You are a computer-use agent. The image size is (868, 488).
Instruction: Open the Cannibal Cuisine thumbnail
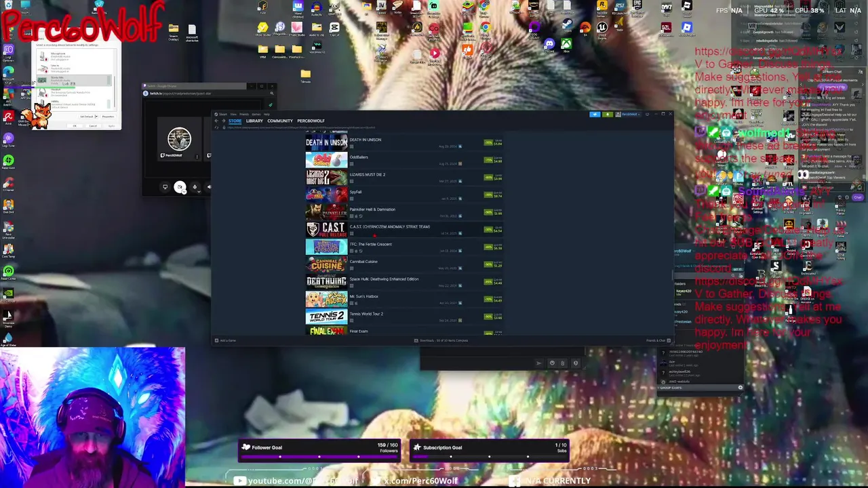coord(326,264)
